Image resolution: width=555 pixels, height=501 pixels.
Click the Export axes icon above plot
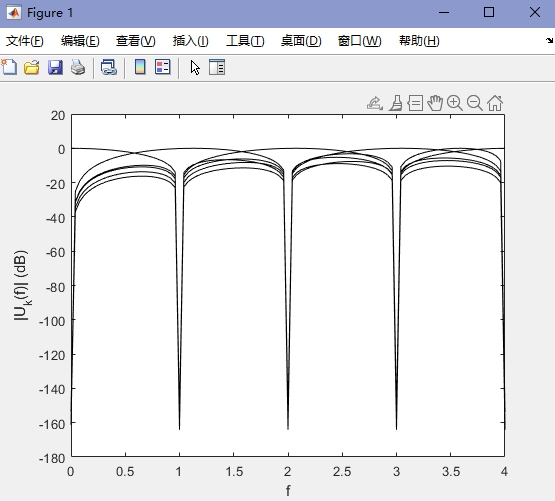point(375,103)
